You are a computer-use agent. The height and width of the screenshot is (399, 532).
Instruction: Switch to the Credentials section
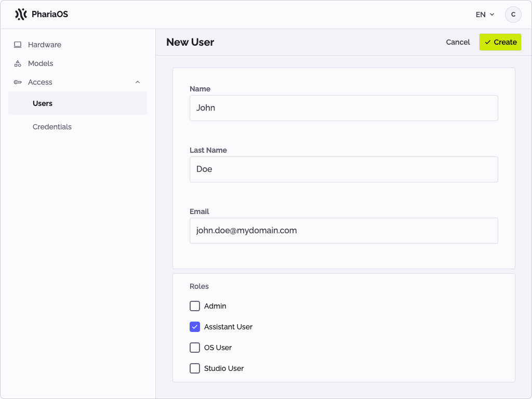pyautogui.click(x=52, y=127)
